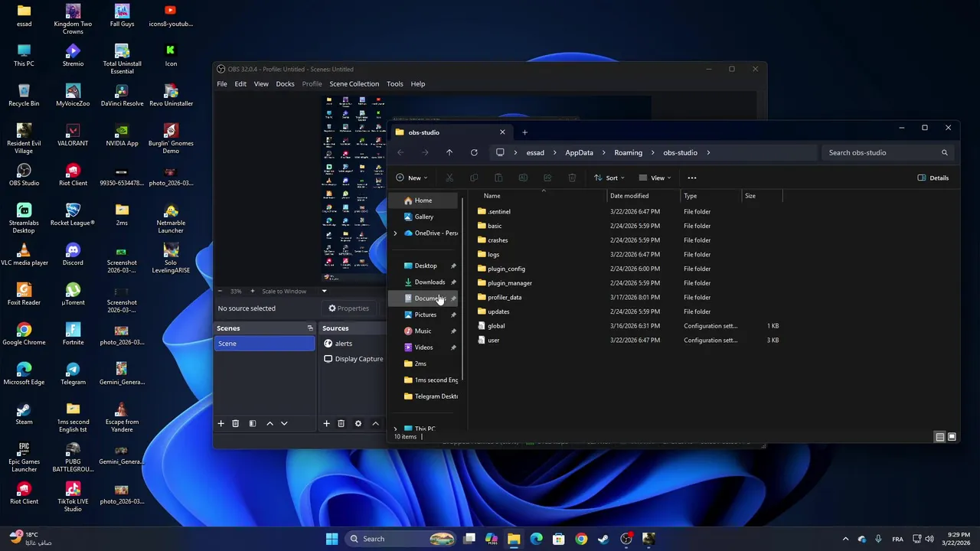Undock the Scenes panel in OBS
The image size is (980, 551).
point(310,328)
